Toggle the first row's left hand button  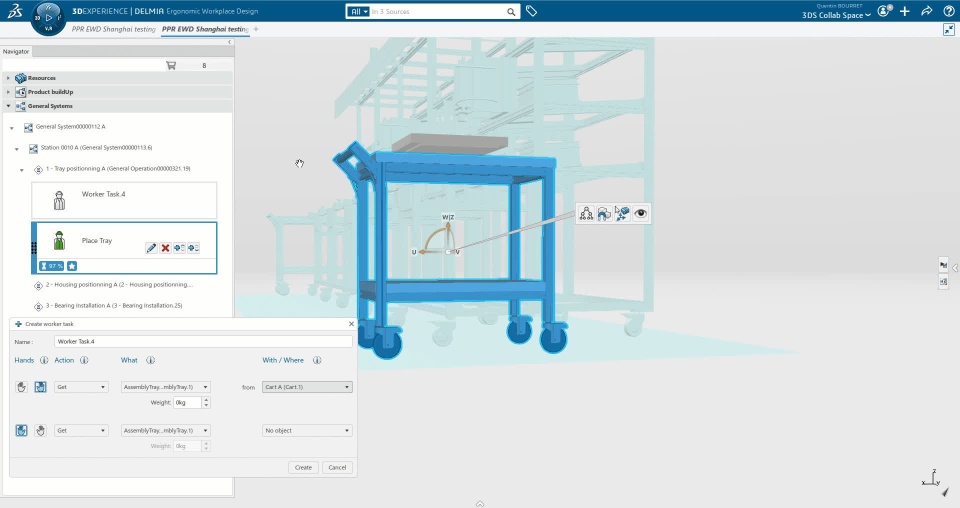(22, 387)
